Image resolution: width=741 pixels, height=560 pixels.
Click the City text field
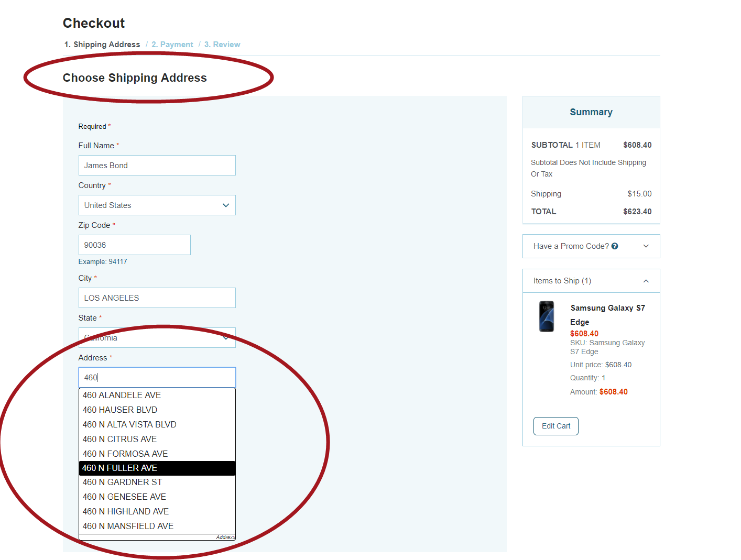pyautogui.click(x=157, y=298)
